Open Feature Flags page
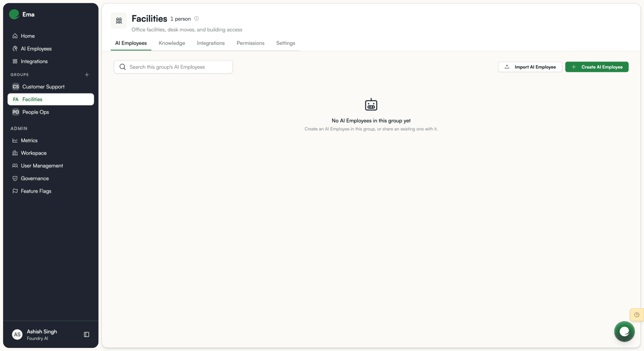644x351 pixels. [51, 191]
